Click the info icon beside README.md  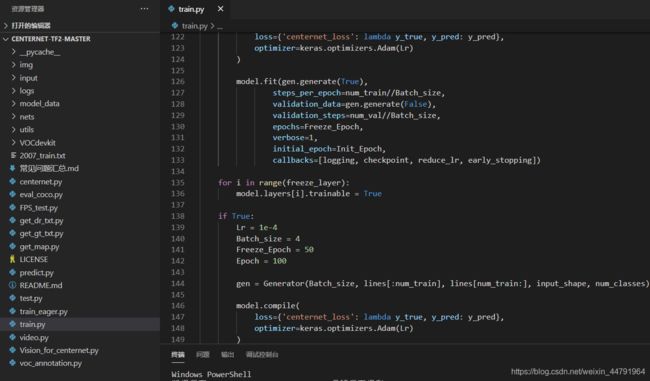(x=12, y=285)
